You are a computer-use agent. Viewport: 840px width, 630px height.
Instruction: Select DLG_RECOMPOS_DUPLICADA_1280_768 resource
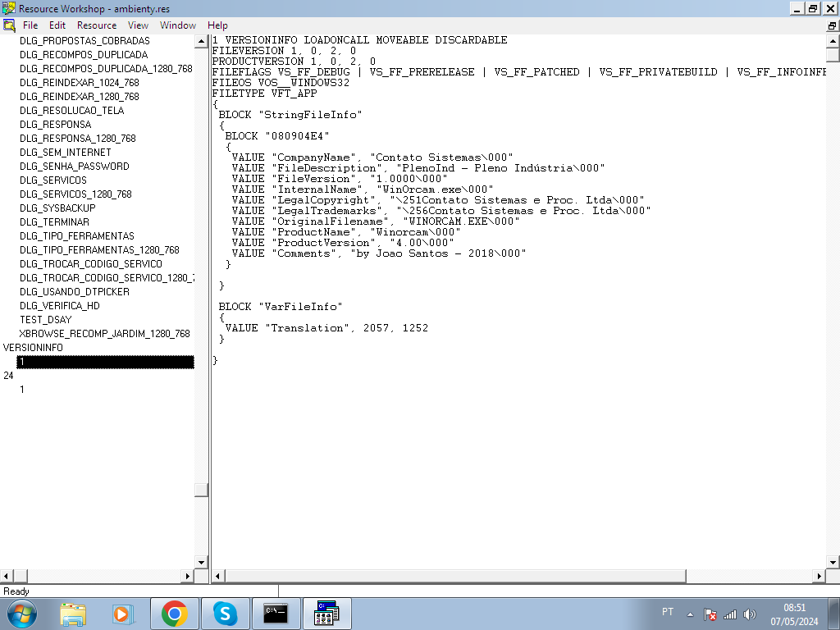click(106, 69)
